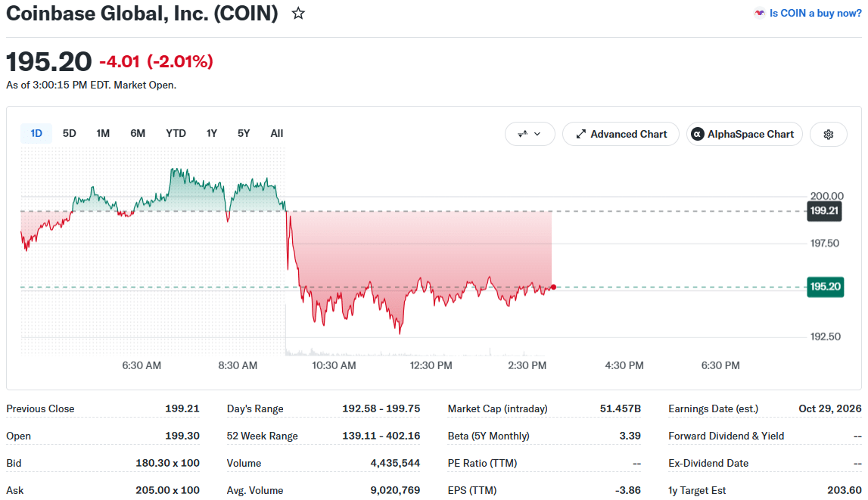Click the Previous Close value 199.21

coord(182,408)
